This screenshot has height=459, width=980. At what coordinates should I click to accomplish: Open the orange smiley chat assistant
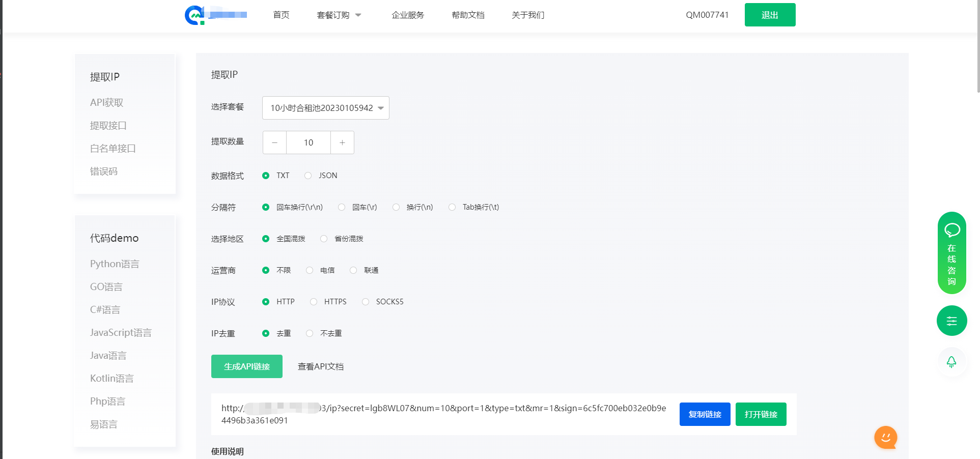click(x=886, y=437)
